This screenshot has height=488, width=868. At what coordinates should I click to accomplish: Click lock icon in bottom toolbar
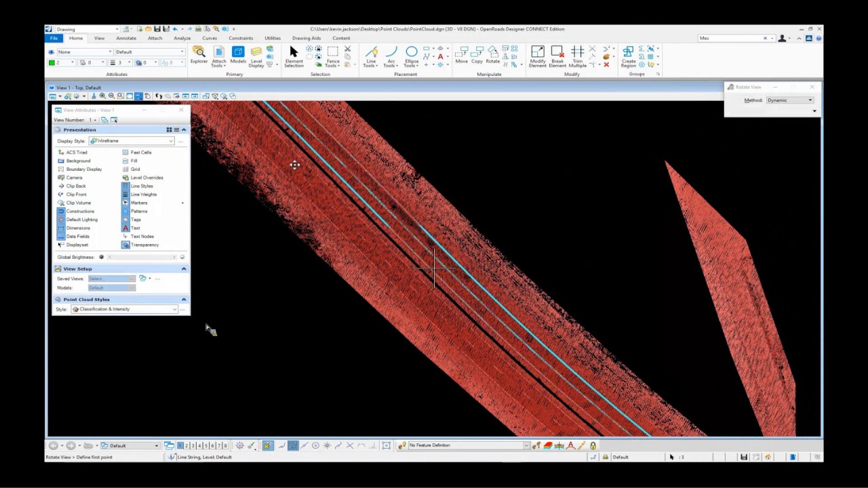click(x=593, y=445)
